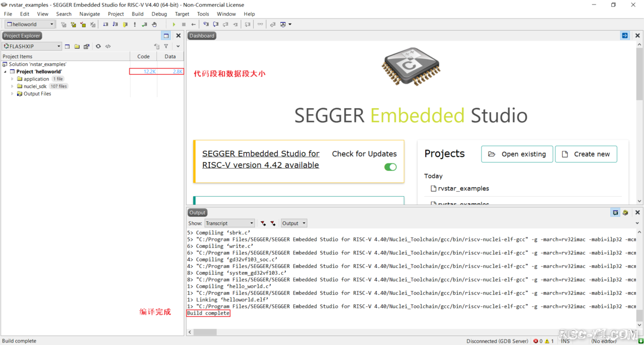Image resolution: width=644 pixels, height=345 pixels.
Task: Toggle the highlighted Output panel header icon
Action: (x=615, y=213)
